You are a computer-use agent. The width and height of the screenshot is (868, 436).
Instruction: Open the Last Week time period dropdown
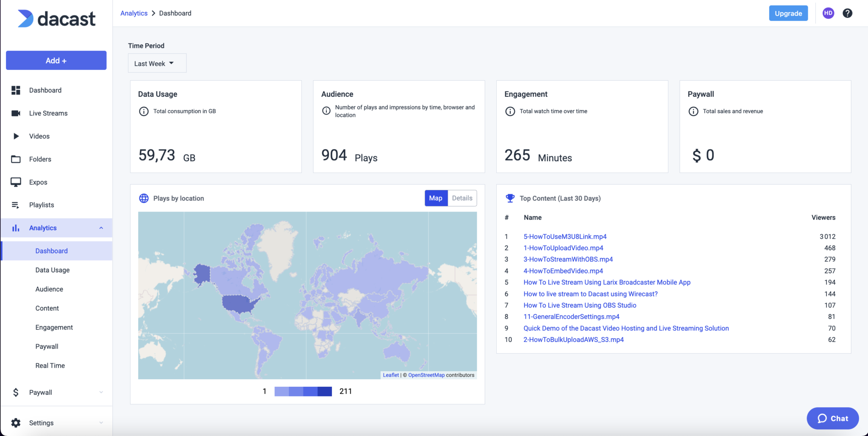[x=157, y=63]
